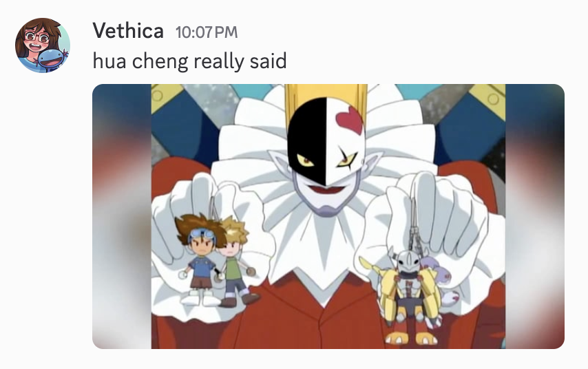Click the 10:07 PM message timestamp

207,32
